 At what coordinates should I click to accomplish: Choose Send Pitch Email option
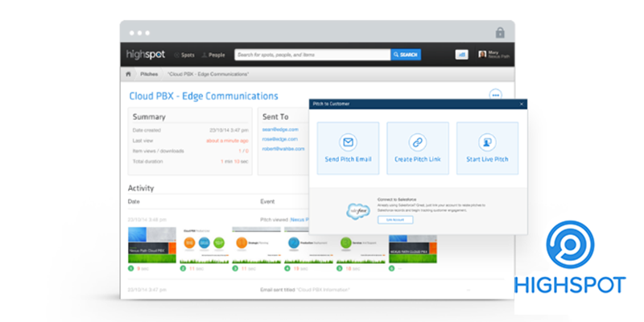(348, 148)
